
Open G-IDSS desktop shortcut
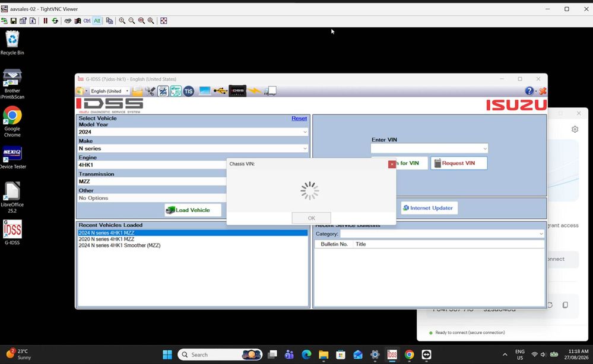12,232
